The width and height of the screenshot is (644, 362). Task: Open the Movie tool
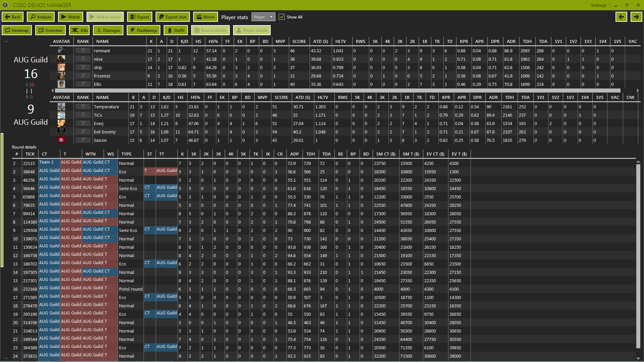[x=206, y=17]
